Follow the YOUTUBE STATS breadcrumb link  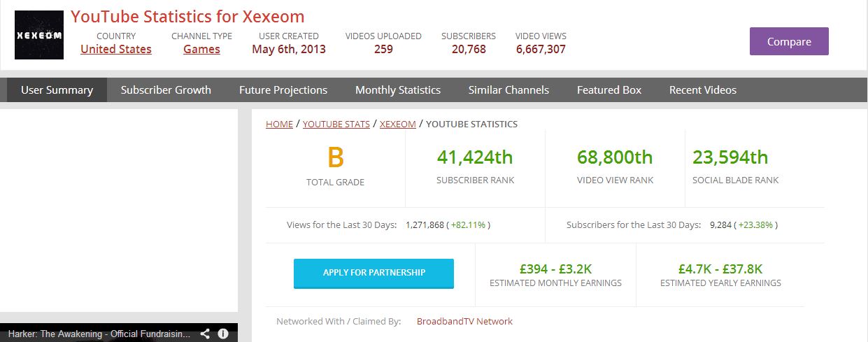336,124
